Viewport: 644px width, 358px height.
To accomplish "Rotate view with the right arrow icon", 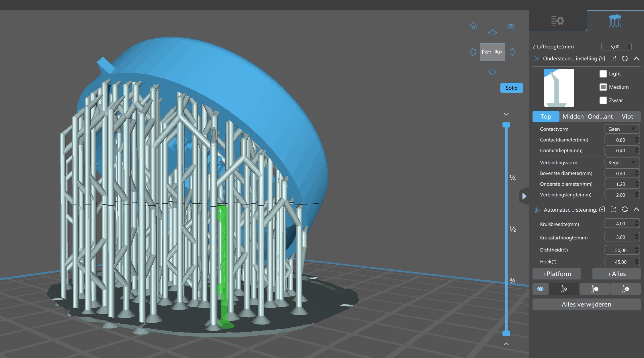I will [513, 52].
